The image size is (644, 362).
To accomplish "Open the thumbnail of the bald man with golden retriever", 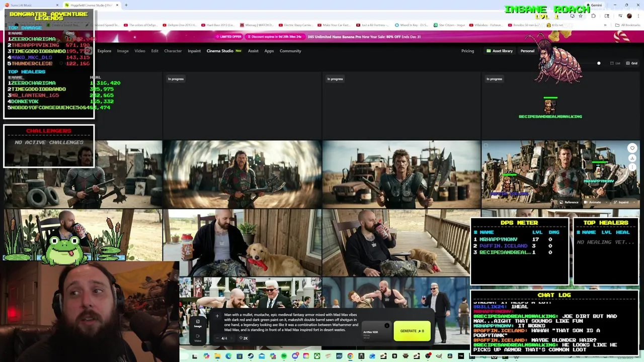I will 242,243.
